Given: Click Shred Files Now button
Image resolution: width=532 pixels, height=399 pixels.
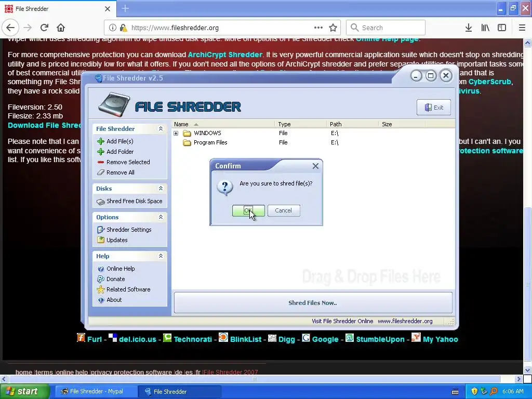Looking at the screenshot, I should pos(313,303).
